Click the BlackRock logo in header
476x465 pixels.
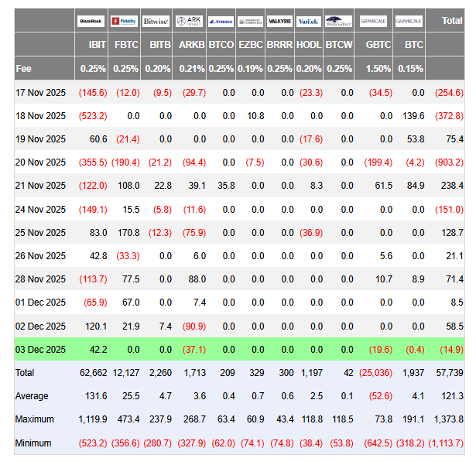[x=91, y=21]
